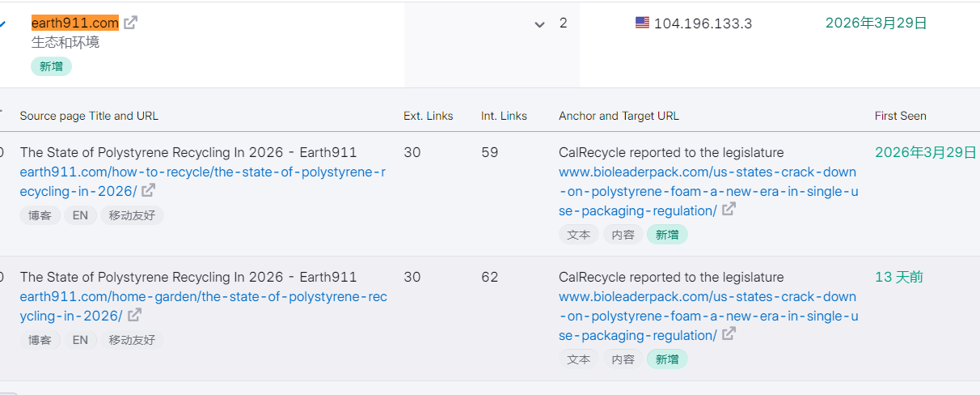Click the US flag icon beside the IP address
Viewport: 980px width, 395px height.
pos(642,23)
